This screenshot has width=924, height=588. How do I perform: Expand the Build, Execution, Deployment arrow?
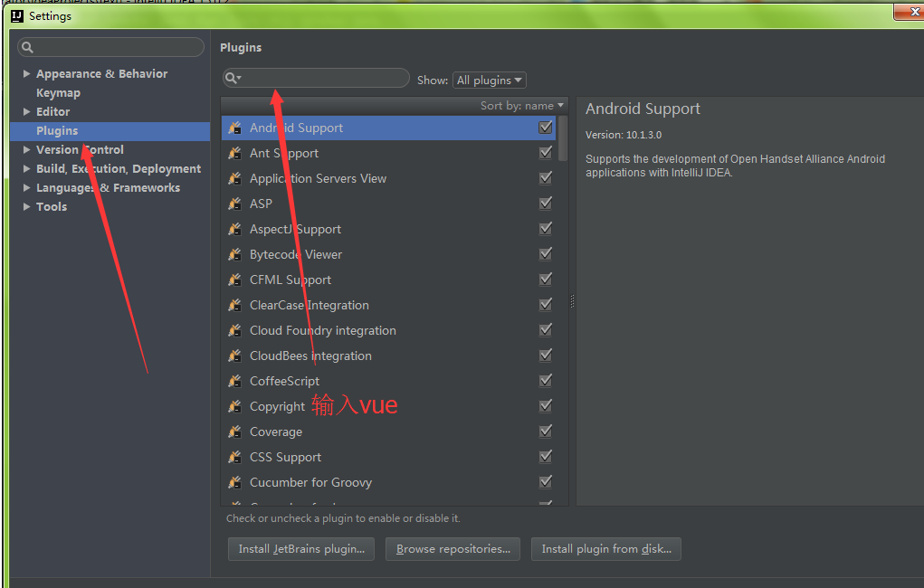point(26,168)
